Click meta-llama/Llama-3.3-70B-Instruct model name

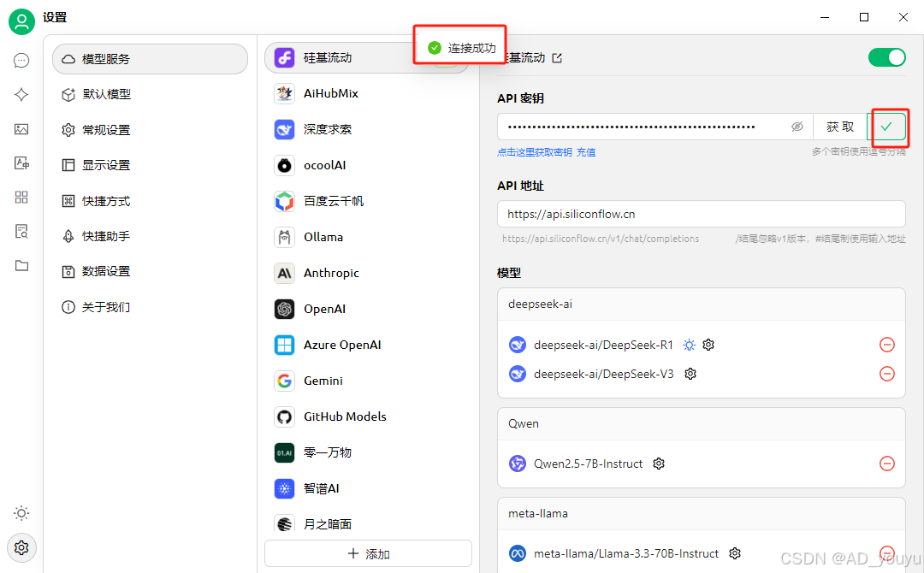tap(625, 553)
